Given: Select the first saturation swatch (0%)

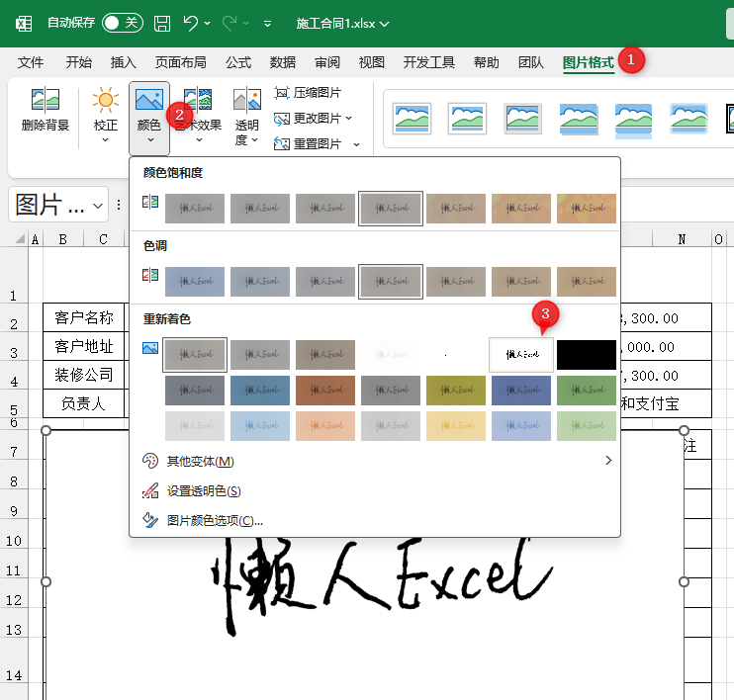Looking at the screenshot, I should (x=195, y=209).
